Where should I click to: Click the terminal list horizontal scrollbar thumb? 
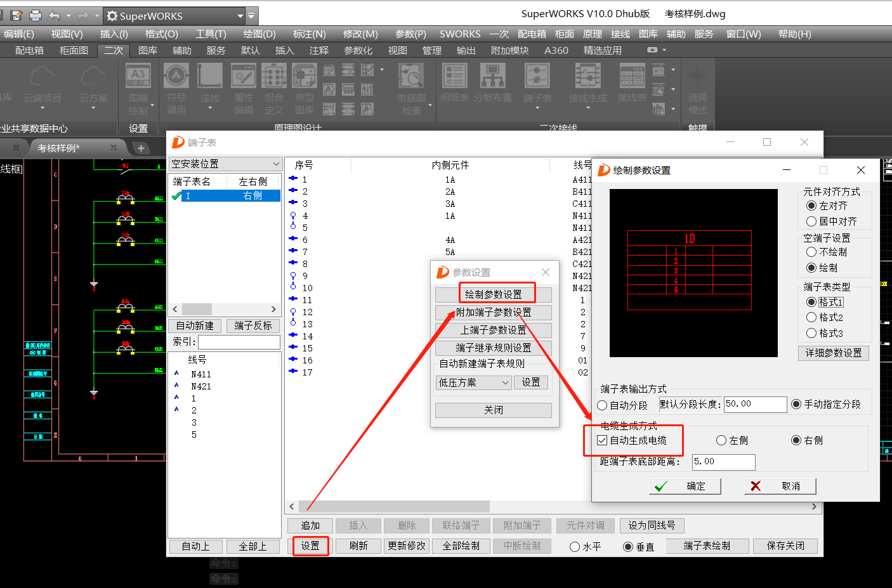coord(393,507)
